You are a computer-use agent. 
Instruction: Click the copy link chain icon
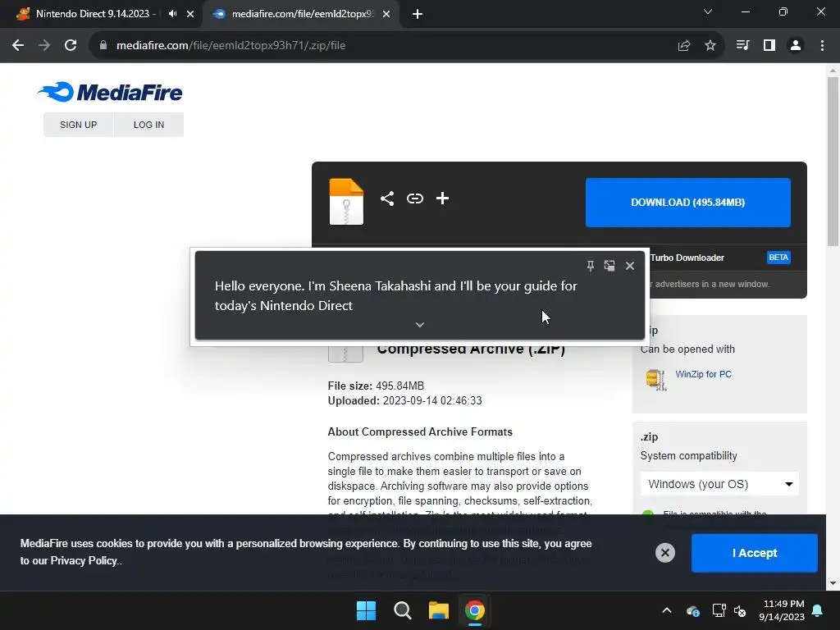(x=414, y=199)
